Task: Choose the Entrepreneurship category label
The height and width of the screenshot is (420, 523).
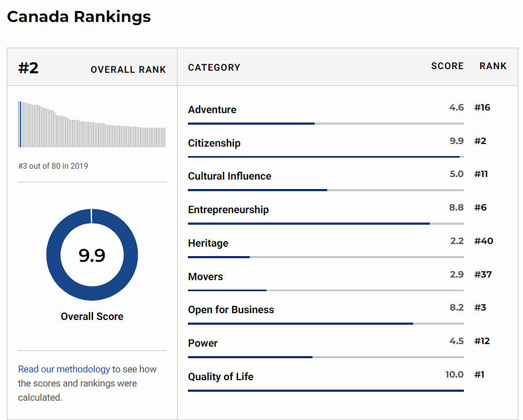Action: coord(228,209)
